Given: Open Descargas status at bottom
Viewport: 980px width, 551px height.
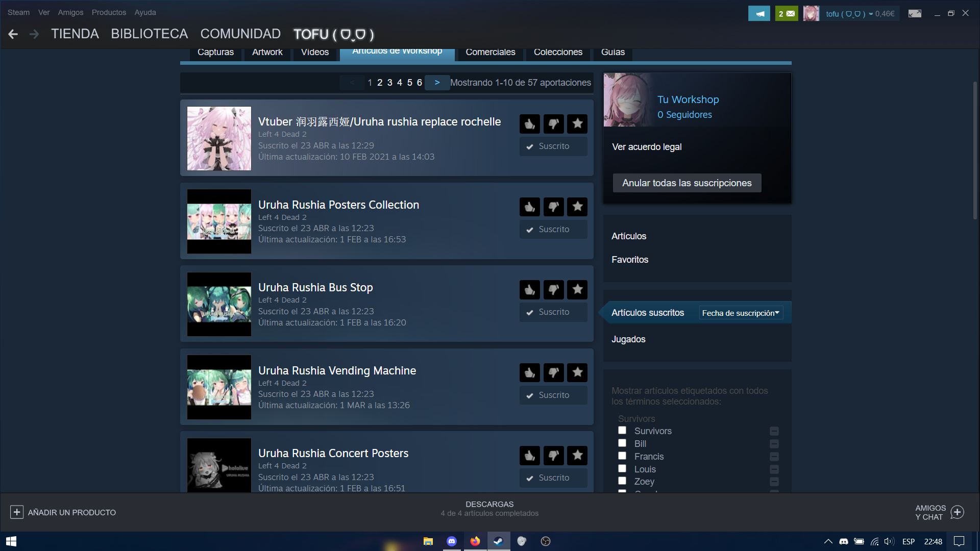Looking at the screenshot, I should [x=489, y=509].
